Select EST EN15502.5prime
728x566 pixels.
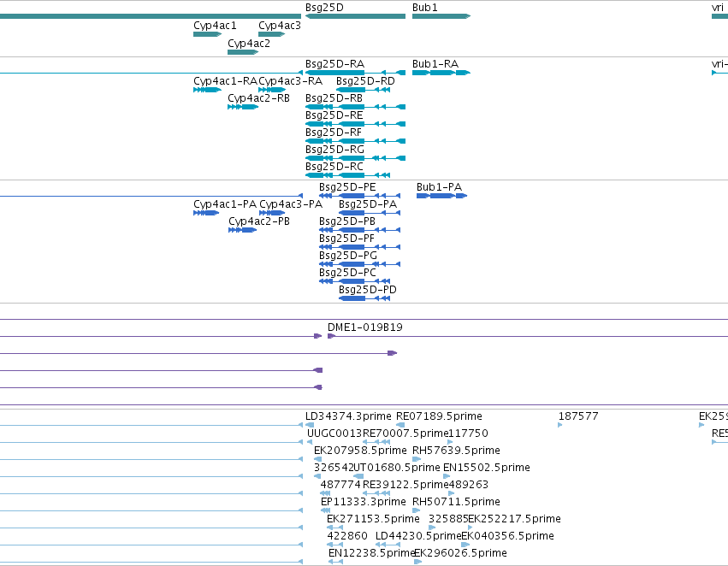coord(447,476)
